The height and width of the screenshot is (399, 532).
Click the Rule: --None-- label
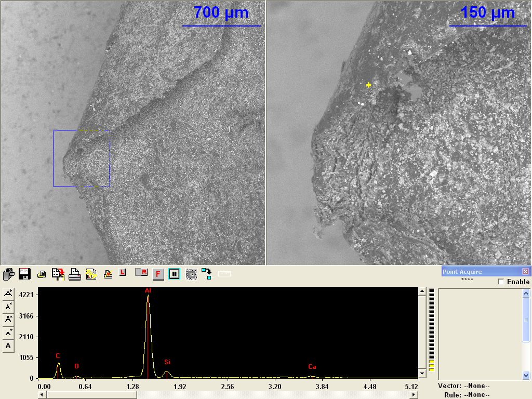coord(467,395)
